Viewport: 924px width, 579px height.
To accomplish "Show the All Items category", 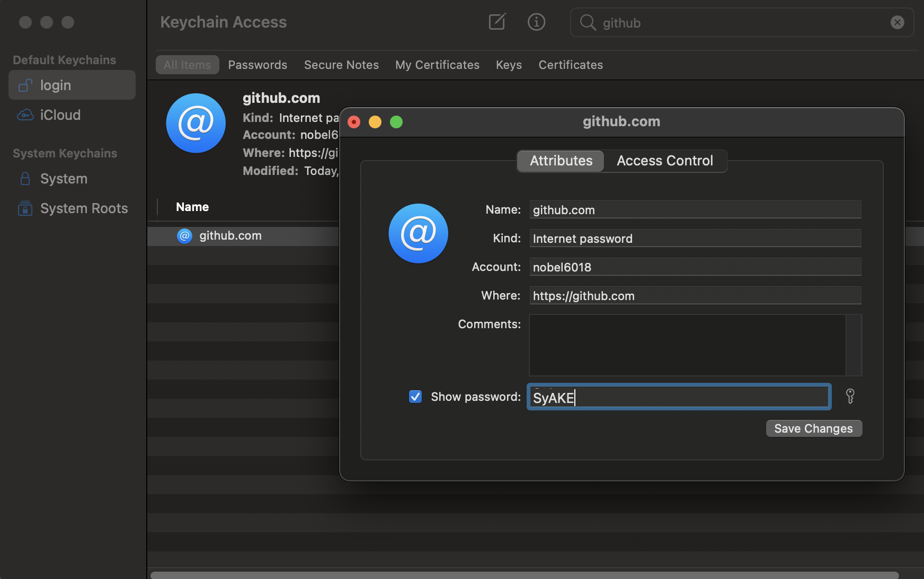I will click(187, 65).
